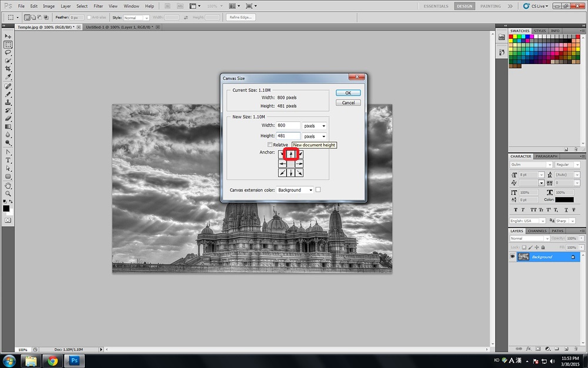Cancel the Canvas Size dialog
588x368 pixels.
(x=348, y=102)
